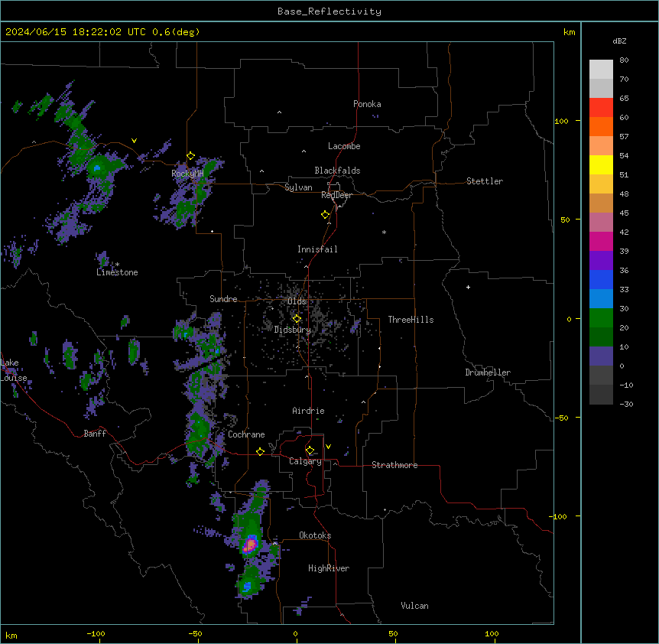Pick the royal blue 33-36 dBZ legend swatch
The height and width of the screenshot is (644, 659).
tap(601, 280)
